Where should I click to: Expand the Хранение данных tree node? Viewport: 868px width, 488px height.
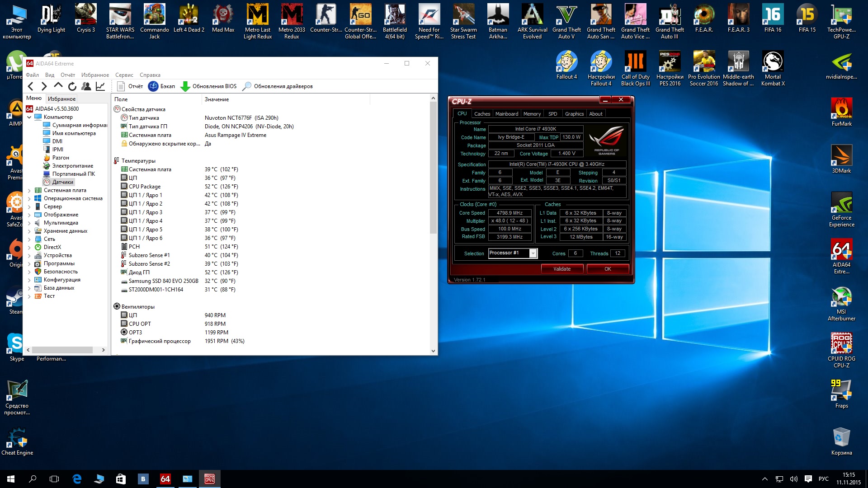tap(29, 231)
